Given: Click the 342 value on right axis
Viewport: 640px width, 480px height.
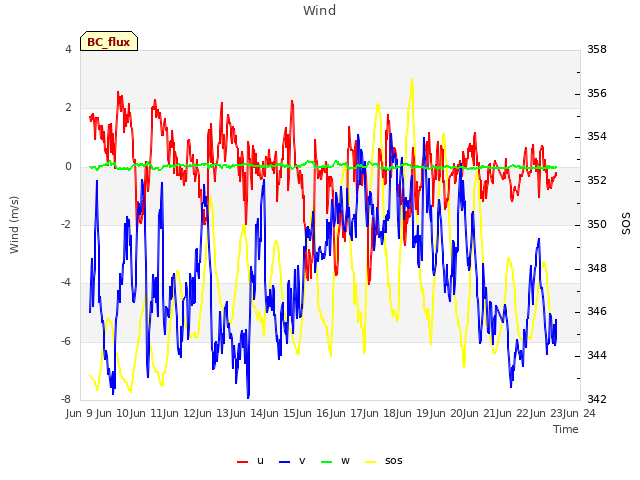Looking at the screenshot, I should pyautogui.click(x=597, y=399).
